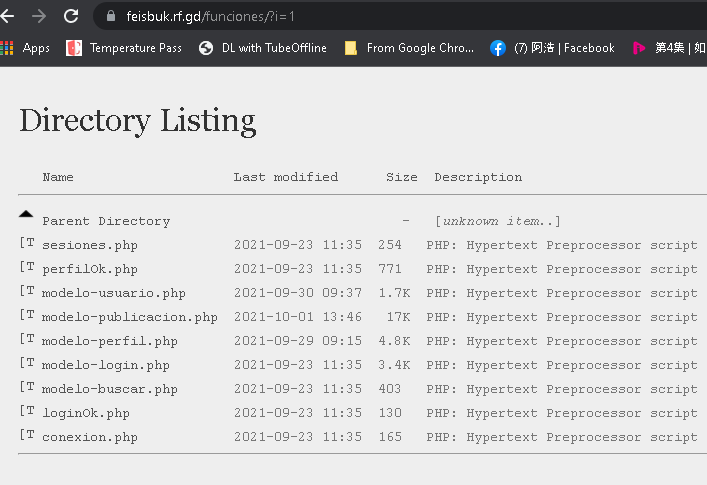Go to Parent Directory link
This screenshot has height=485, width=707.
tap(106, 221)
